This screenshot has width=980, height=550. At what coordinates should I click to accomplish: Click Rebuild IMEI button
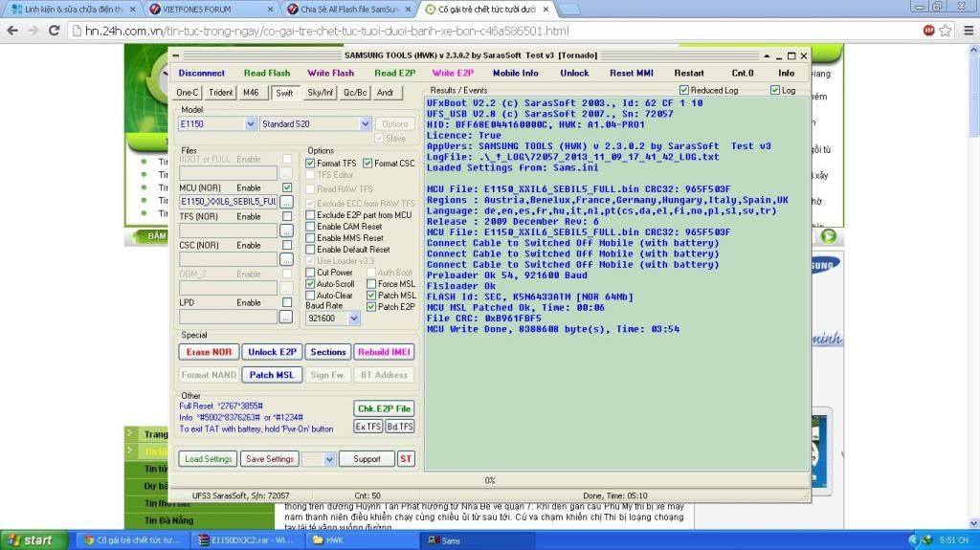(384, 352)
